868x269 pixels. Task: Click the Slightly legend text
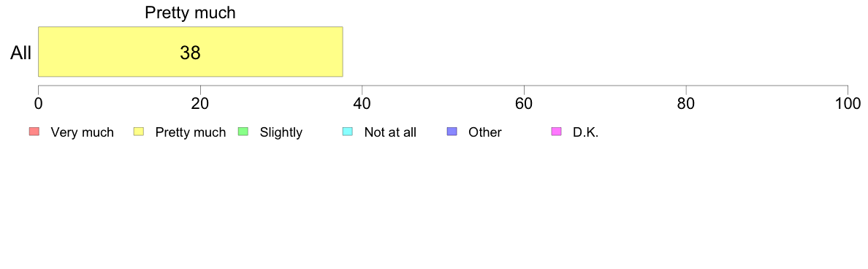click(281, 132)
